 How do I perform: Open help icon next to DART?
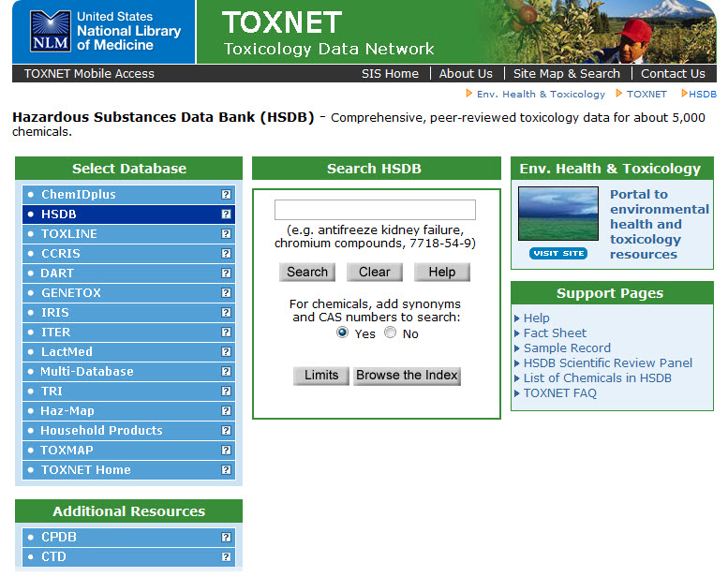coord(226,273)
